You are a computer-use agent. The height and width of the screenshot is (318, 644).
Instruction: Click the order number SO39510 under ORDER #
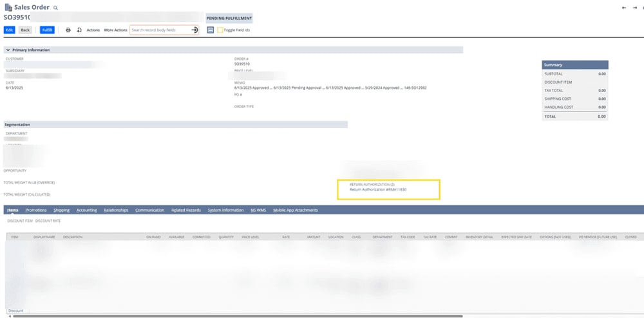(x=242, y=64)
